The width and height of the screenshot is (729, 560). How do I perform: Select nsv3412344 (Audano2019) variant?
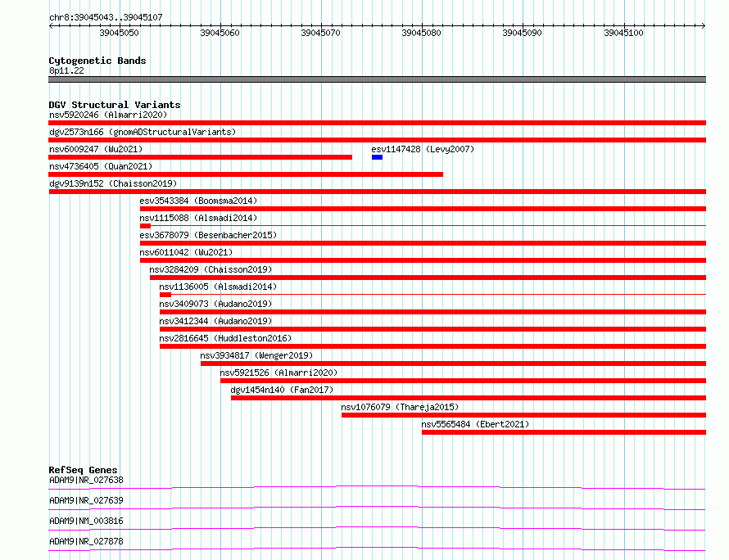pos(215,321)
